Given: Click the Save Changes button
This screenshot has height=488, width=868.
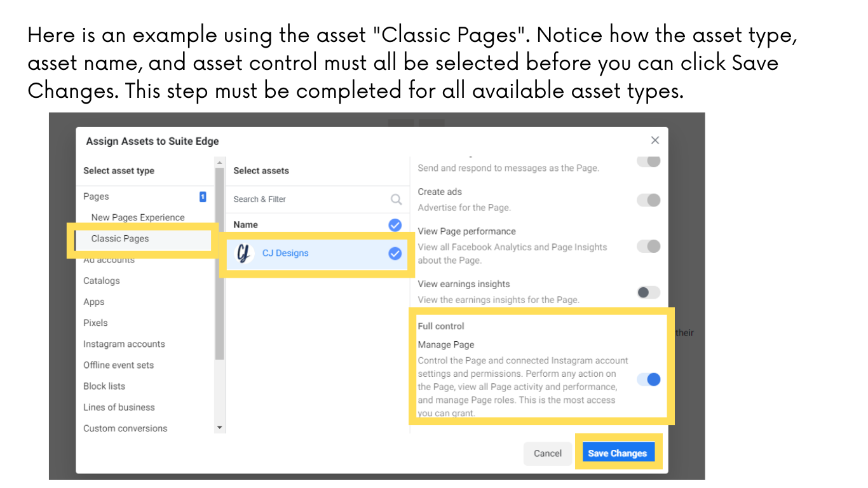Looking at the screenshot, I should coord(618,454).
